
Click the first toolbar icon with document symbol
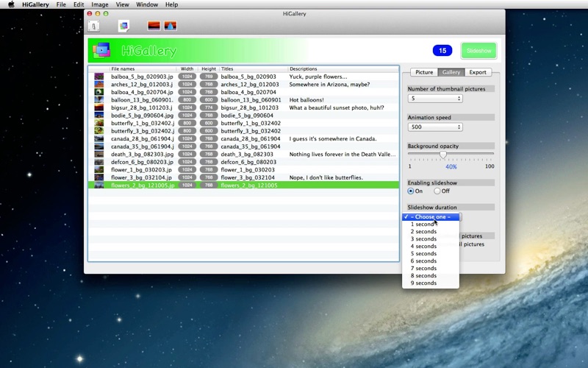[93, 26]
